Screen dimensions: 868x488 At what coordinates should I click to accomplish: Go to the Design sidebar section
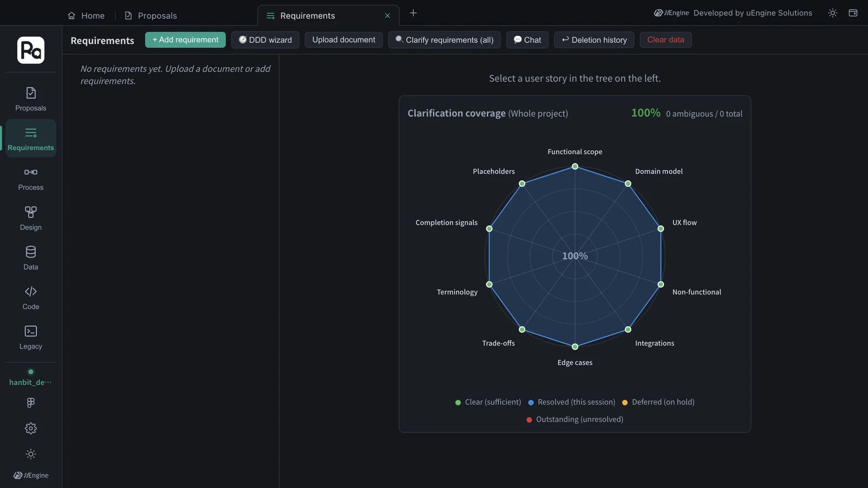click(31, 219)
